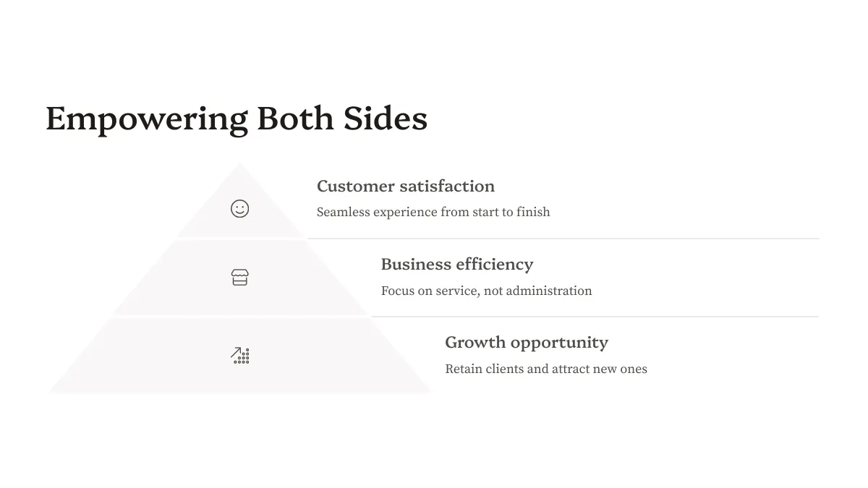868x488 pixels.
Task: Select 'Focus on service, not administration' text
Action: pyautogui.click(x=486, y=291)
